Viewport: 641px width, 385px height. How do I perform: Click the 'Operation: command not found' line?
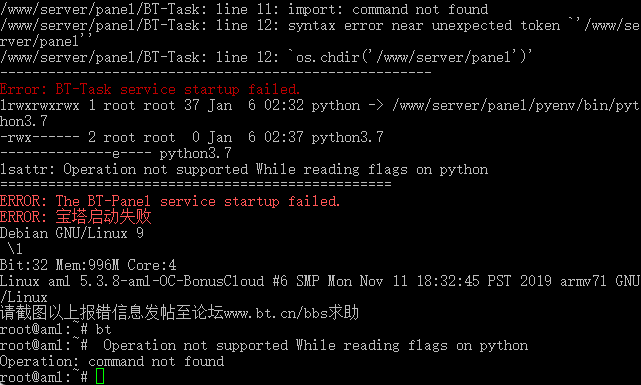click(x=112, y=361)
